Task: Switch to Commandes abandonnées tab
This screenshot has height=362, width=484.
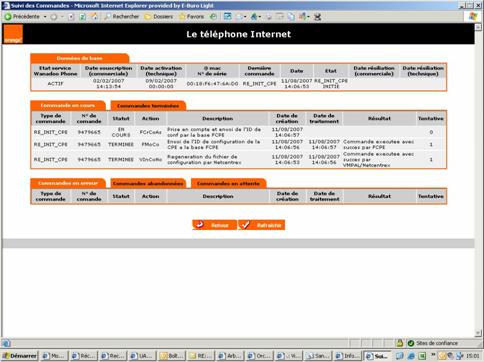Action: [148, 184]
